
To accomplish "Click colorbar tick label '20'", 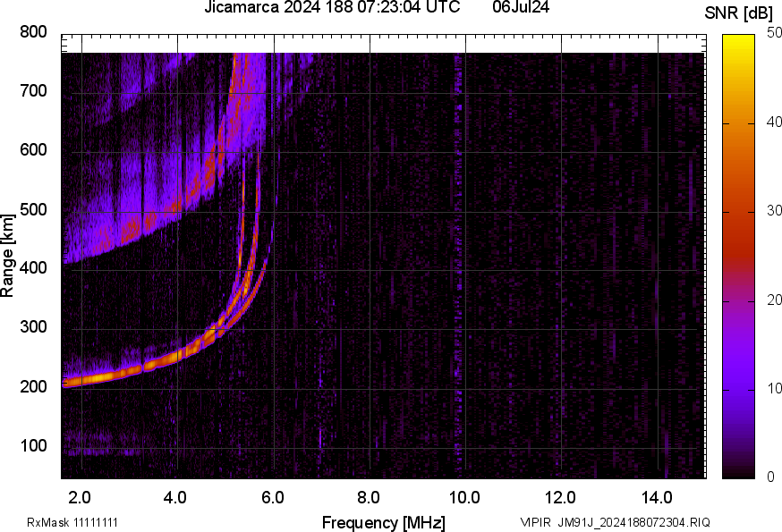I will (774, 300).
